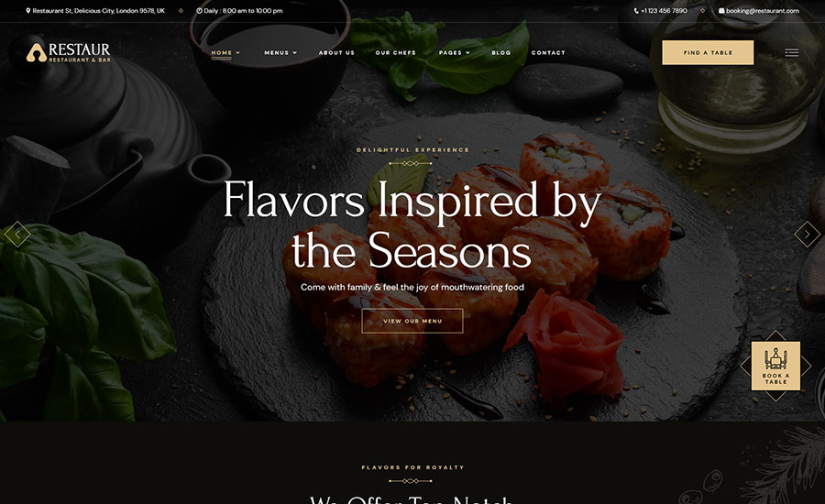
Task: Click the location pin address icon
Action: click(x=27, y=10)
